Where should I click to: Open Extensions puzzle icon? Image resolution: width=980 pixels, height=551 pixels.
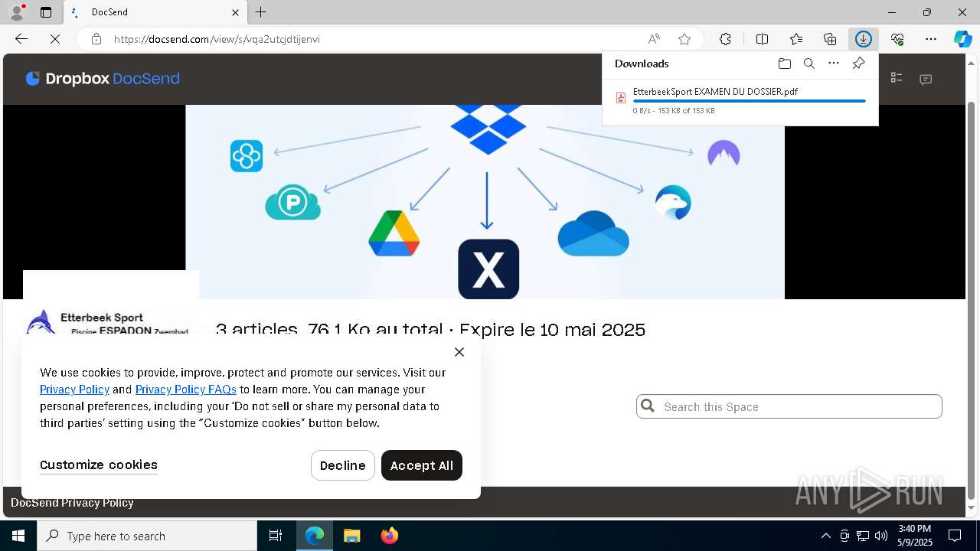point(725,39)
